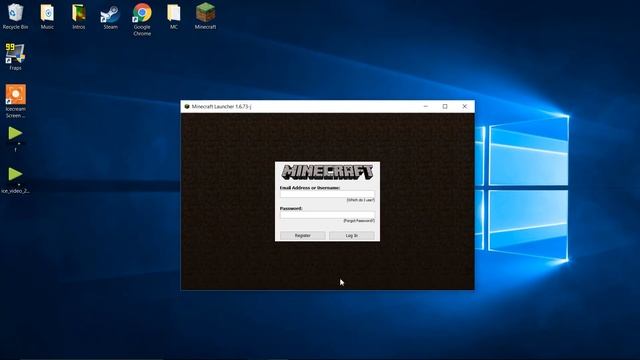The width and height of the screenshot is (640, 360).
Task: Open the MC folder icon
Action: [174, 16]
